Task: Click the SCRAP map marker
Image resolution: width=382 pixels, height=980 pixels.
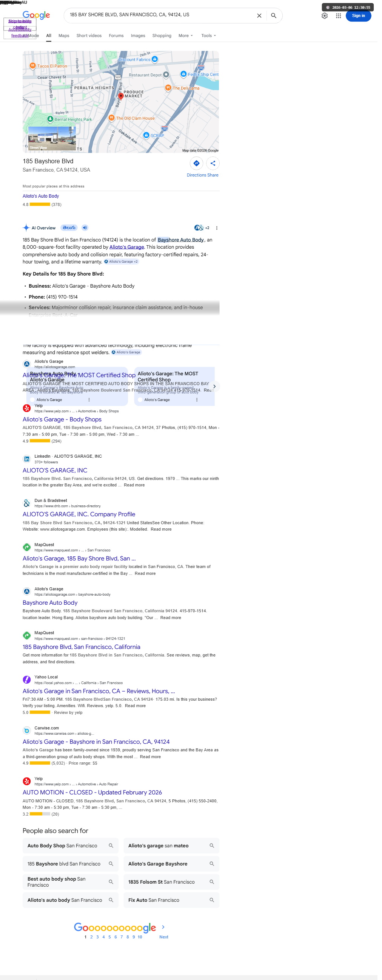Action: (146, 135)
